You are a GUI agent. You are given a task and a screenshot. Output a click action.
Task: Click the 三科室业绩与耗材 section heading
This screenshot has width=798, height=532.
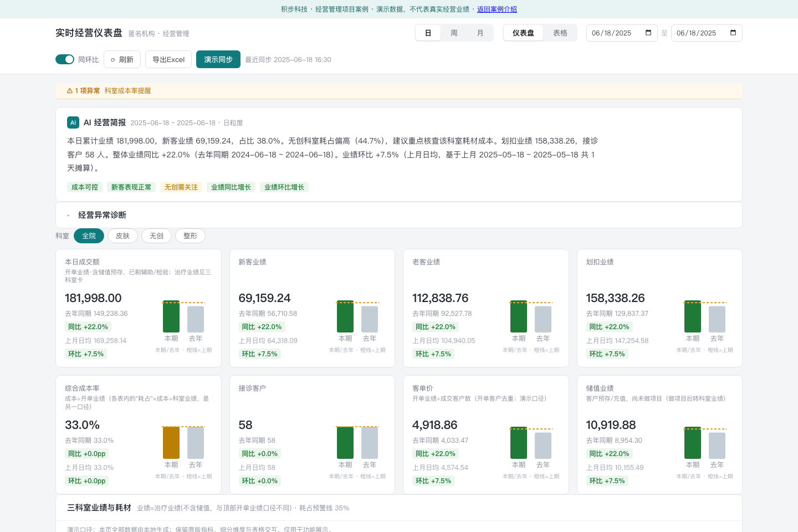pos(99,508)
